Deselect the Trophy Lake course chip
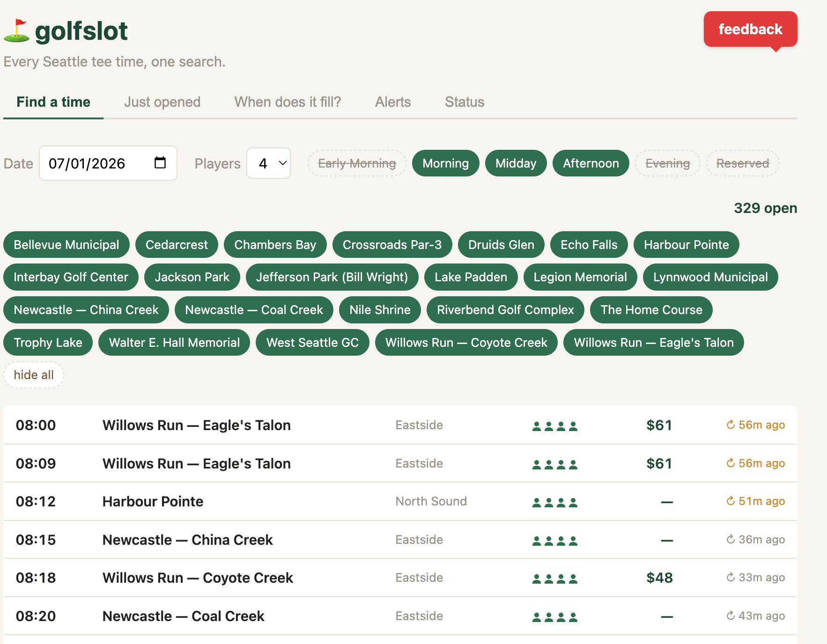The height and width of the screenshot is (644, 827). click(x=48, y=343)
